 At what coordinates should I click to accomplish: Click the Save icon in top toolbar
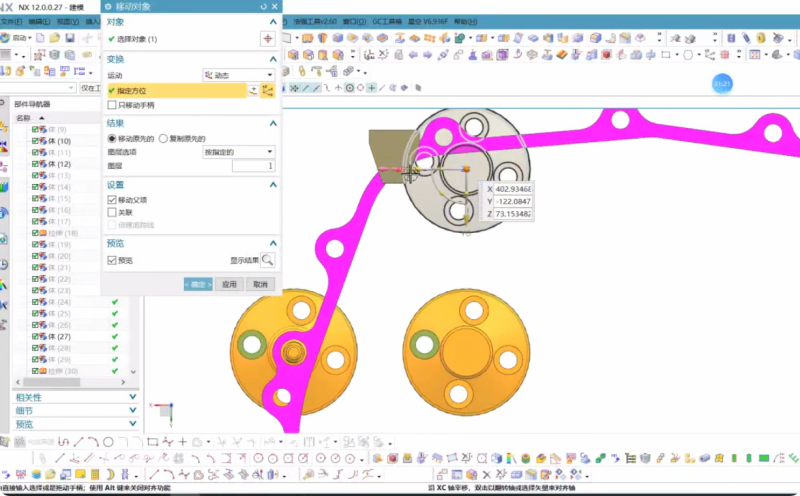pos(69,38)
